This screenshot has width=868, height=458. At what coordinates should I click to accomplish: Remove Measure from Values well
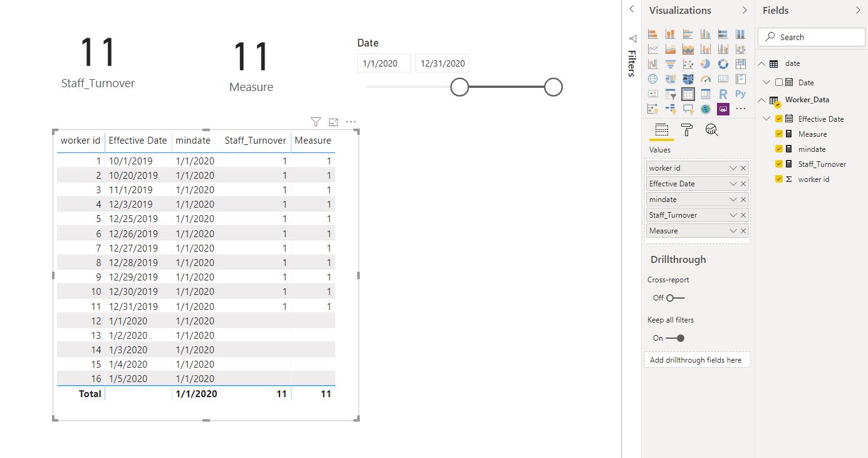pyautogui.click(x=743, y=231)
